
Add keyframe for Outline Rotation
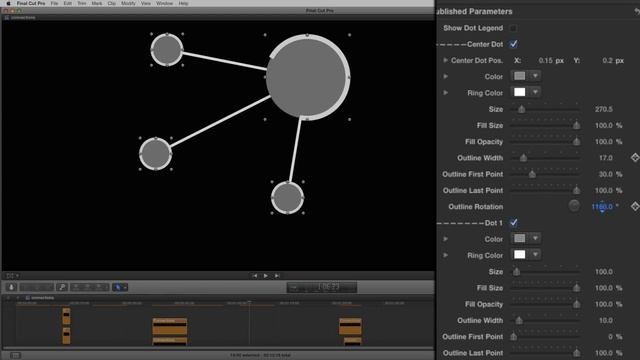[x=635, y=207]
